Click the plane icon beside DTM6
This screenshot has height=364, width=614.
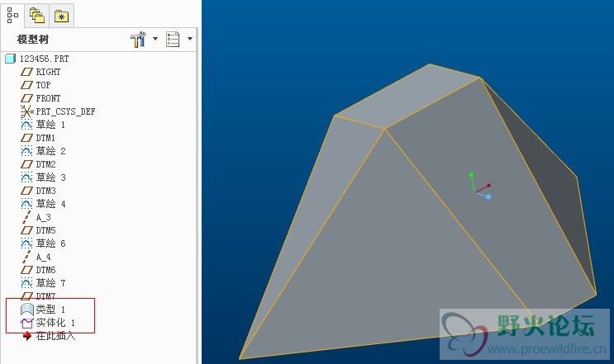click(26, 270)
